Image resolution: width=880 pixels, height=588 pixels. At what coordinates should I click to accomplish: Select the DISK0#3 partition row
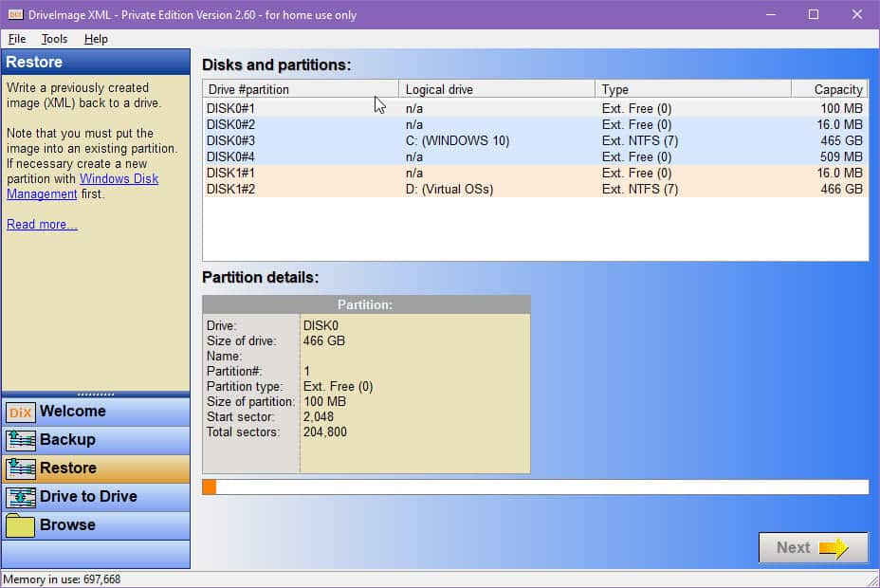[535, 140]
